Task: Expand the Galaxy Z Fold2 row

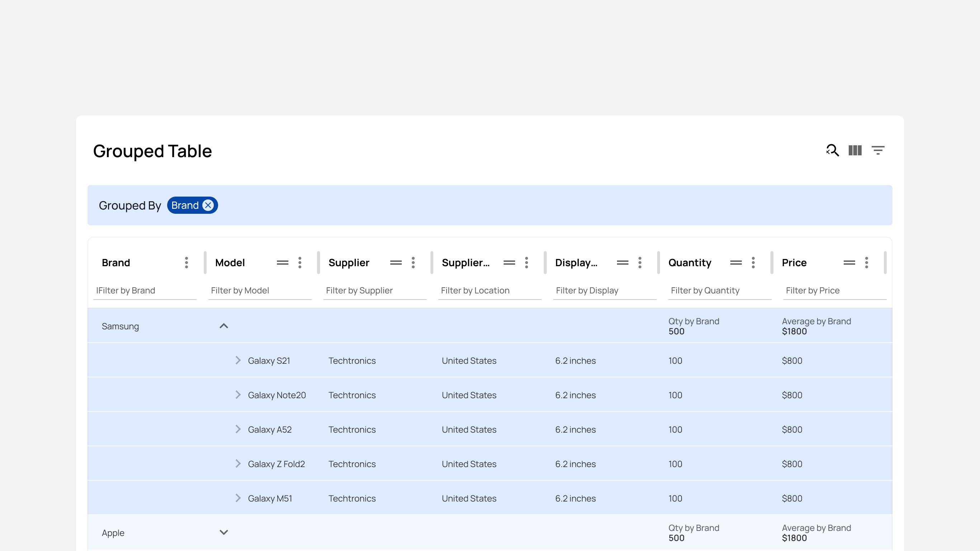Action: 238,463
